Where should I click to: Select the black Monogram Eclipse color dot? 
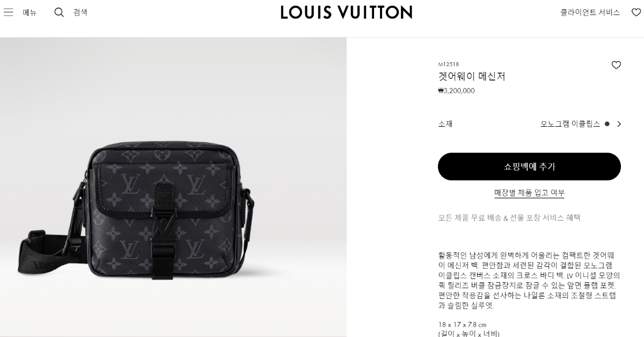point(607,124)
